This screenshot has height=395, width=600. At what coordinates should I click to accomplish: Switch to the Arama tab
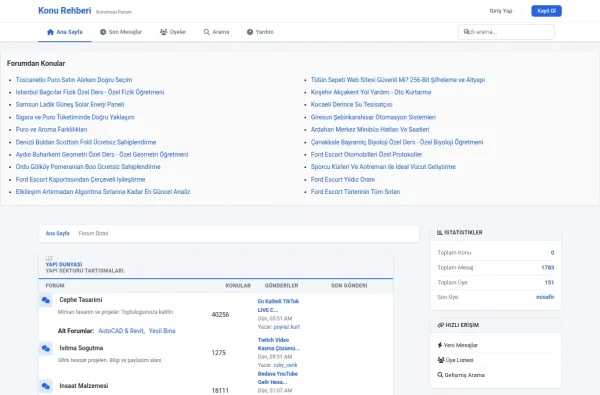coord(217,32)
